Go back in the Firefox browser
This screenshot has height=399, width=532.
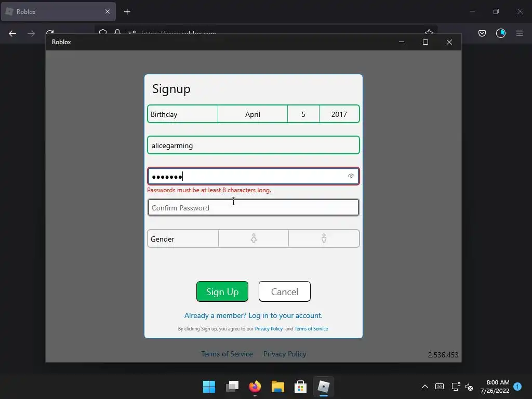click(12, 33)
